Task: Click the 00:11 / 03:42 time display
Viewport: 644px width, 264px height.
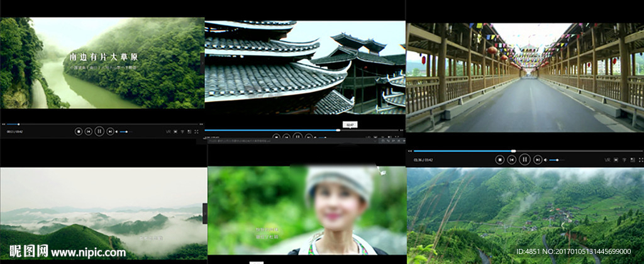Action: (x=15, y=132)
